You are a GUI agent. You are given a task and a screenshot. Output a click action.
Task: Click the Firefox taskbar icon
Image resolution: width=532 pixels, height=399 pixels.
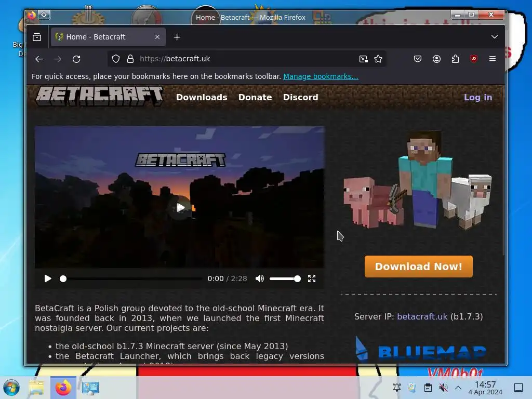(x=63, y=388)
